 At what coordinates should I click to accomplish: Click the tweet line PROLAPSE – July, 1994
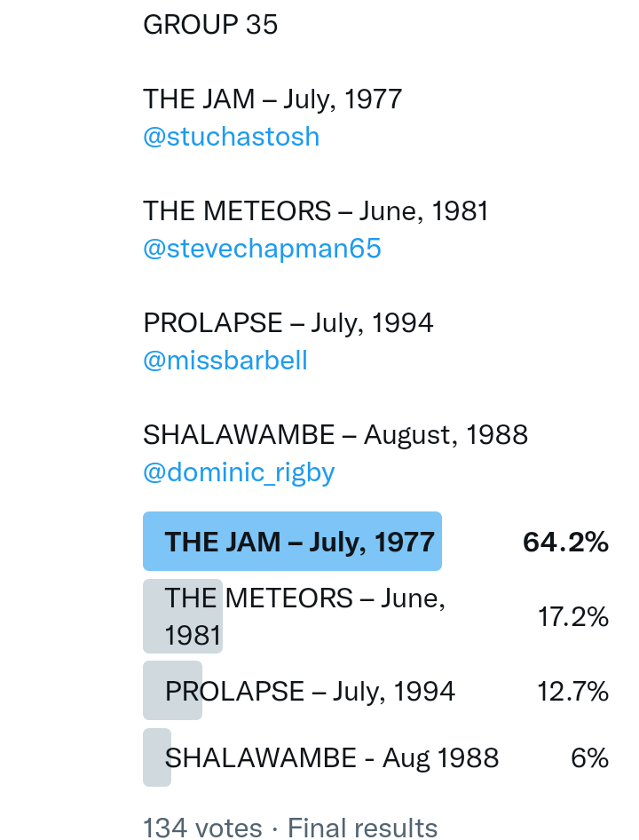tap(288, 322)
